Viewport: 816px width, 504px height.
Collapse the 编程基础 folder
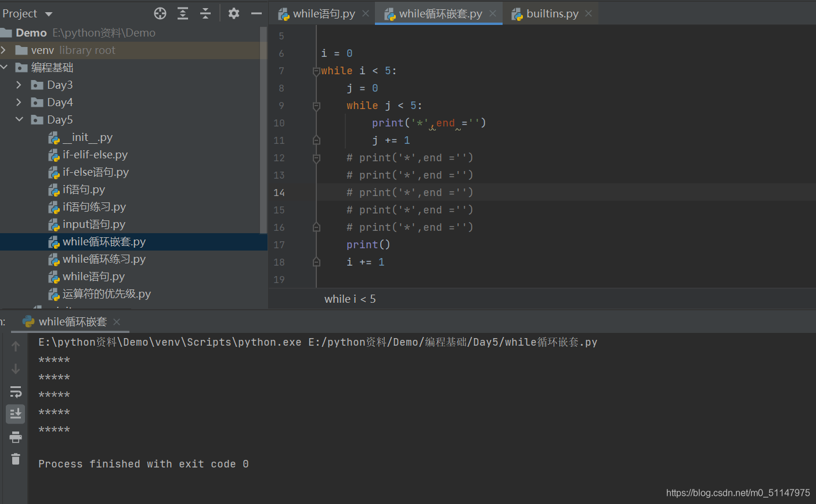click(3, 68)
